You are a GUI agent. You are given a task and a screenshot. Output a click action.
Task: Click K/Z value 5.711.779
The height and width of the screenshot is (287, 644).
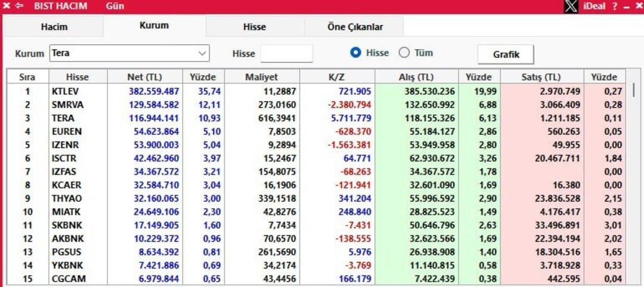tap(352, 118)
